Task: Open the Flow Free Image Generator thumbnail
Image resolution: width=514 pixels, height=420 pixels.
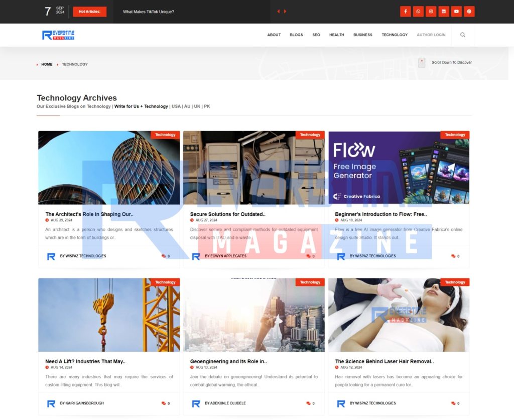Action: click(399, 168)
